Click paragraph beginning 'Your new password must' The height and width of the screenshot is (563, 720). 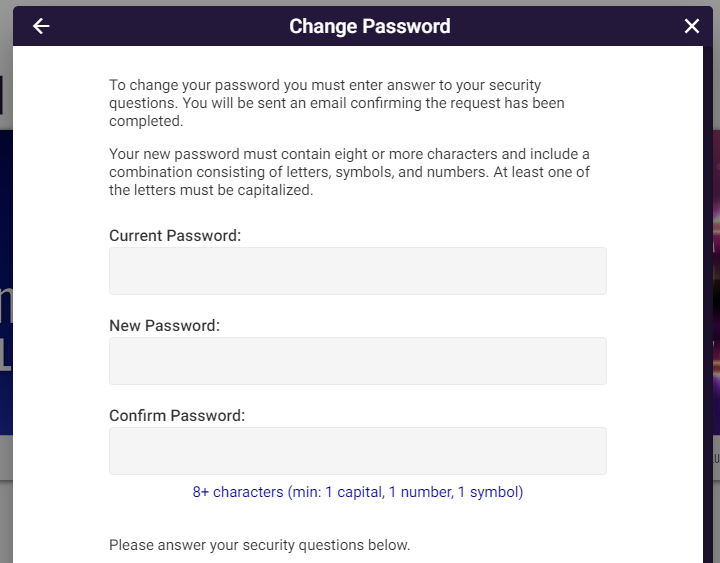[x=349, y=172]
